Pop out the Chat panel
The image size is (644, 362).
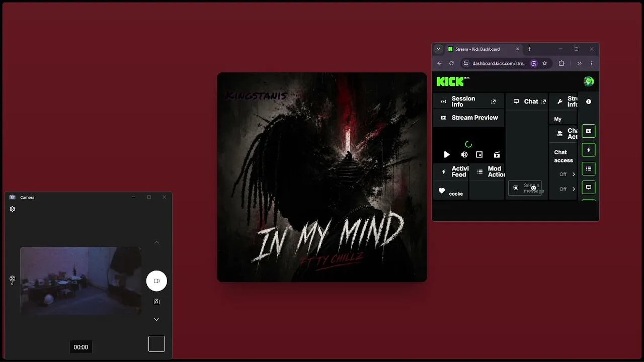543,102
